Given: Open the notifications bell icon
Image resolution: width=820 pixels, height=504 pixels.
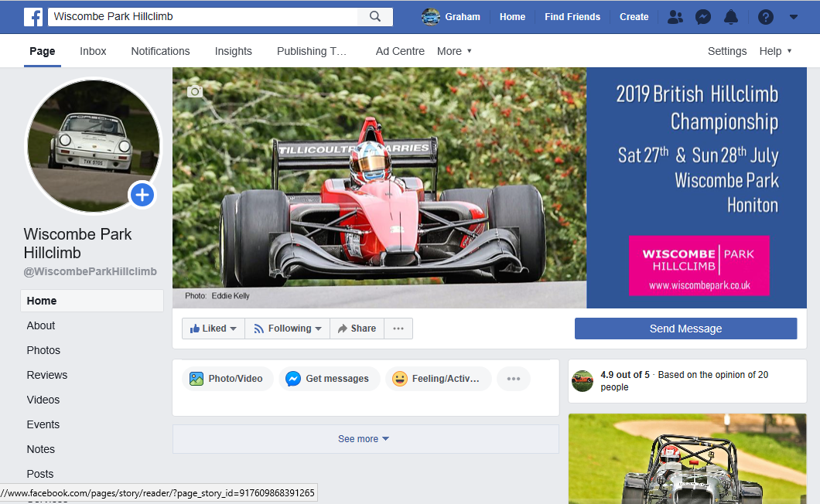Looking at the screenshot, I should point(730,17).
